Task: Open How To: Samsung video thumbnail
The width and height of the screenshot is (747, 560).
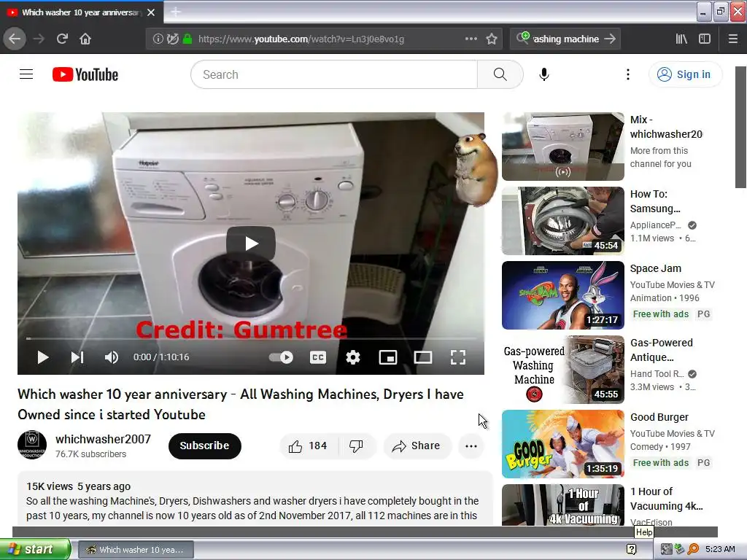Action: point(562,220)
